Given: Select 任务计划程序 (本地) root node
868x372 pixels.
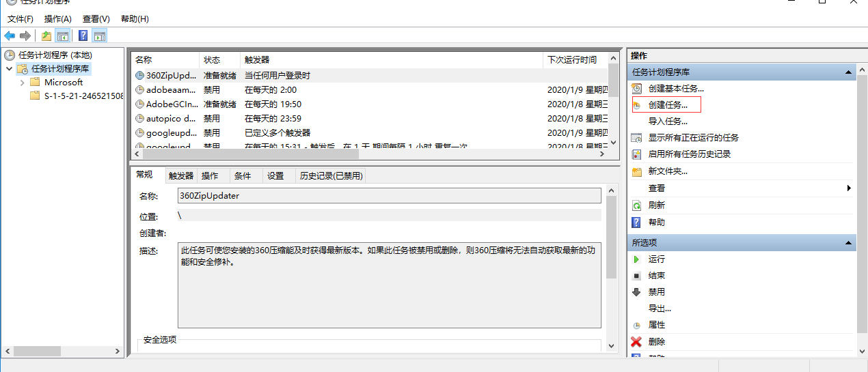Looking at the screenshot, I should point(55,55).
